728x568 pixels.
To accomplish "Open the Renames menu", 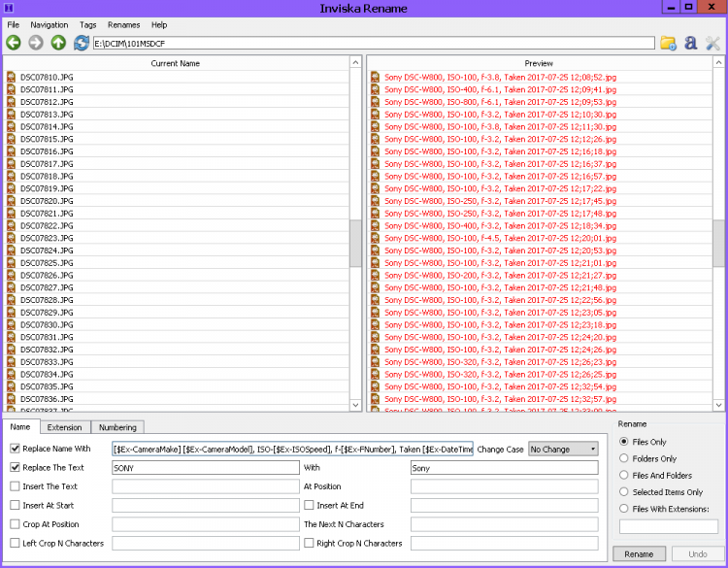I will (123, 25).
